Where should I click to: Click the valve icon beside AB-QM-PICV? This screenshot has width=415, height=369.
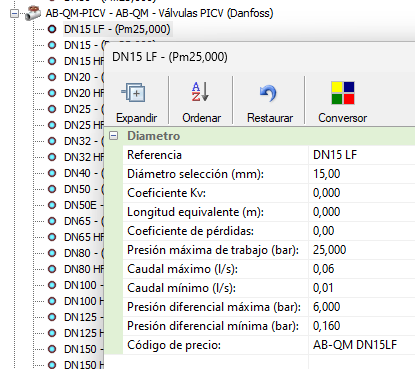click(33, 13)
